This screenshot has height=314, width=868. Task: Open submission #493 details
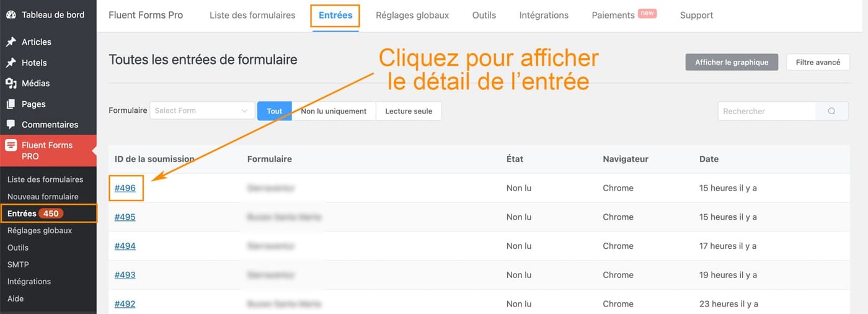(x=125, y=275)
